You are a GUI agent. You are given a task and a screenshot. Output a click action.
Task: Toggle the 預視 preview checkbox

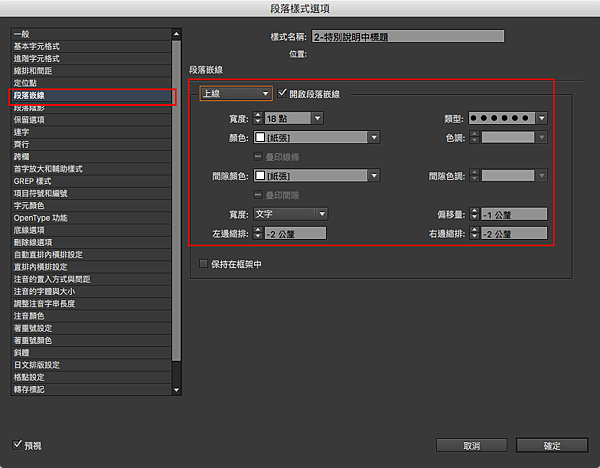(17, 444)
